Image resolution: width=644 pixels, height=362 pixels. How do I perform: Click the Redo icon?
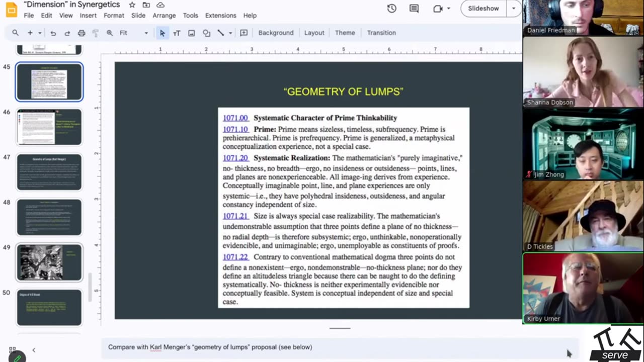point(67,33)
